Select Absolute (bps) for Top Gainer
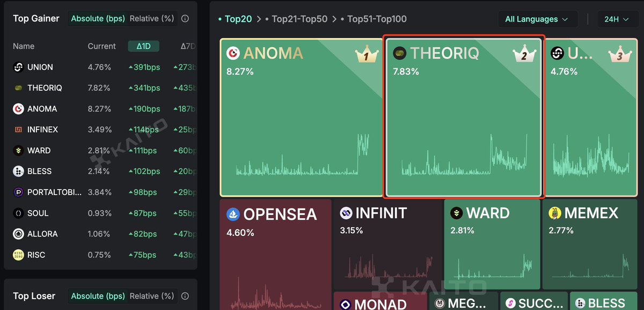This screenshot has width=644, height=310. pos(98,19)
